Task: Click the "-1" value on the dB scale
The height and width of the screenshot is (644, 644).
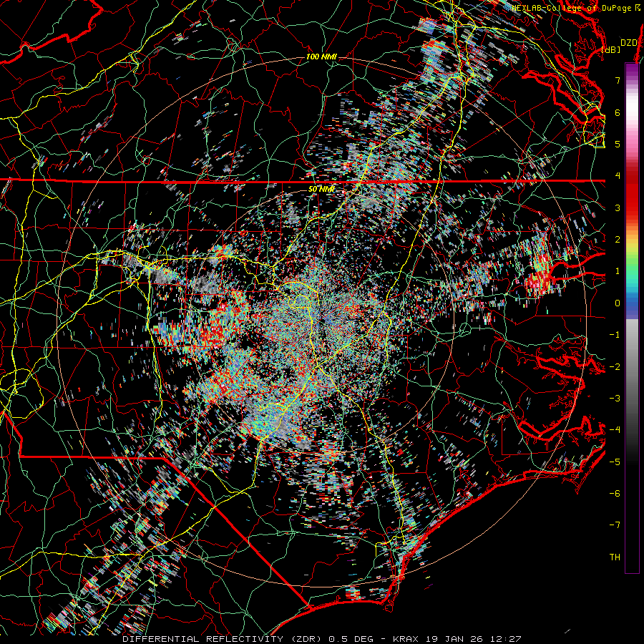Action: 615,335
